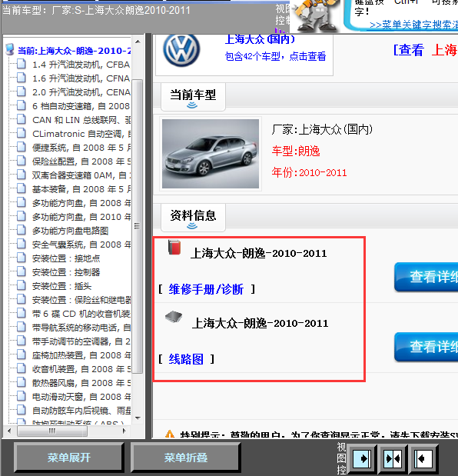Screen dimensions: 458x476
Task: Select 安装位置：控制器 entry
Action: coord(66,272)
